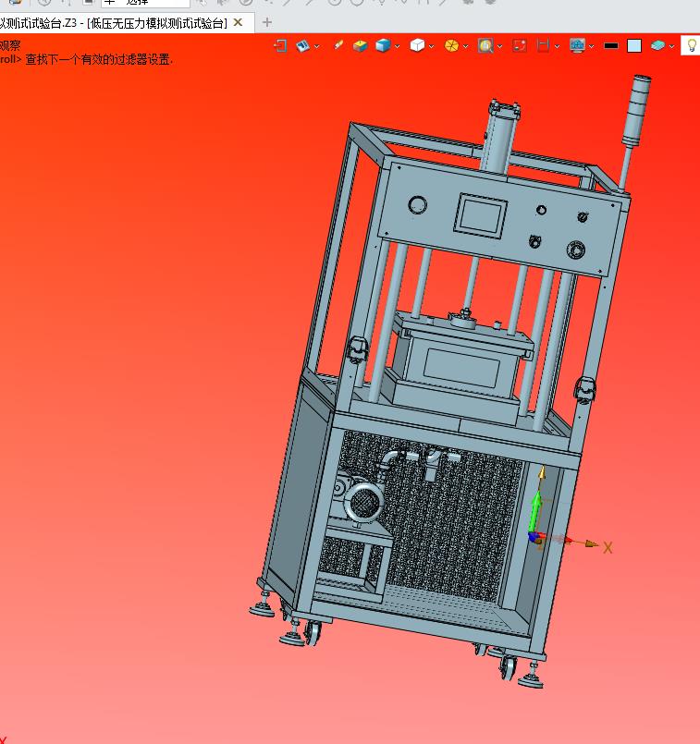Open the blue view manager icon
Viewport: 700px width, 744px height.
pyautogui.click(x=302, y=45)
